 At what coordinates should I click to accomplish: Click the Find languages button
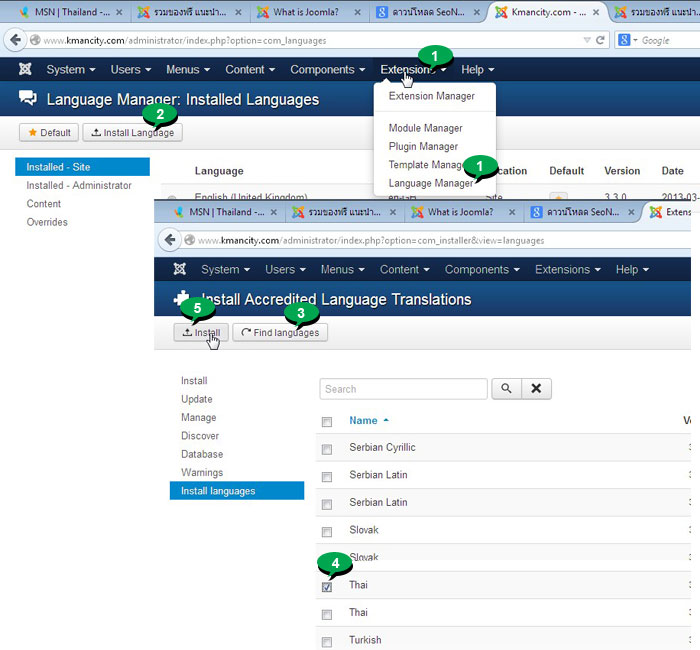[x=280, y=333]
